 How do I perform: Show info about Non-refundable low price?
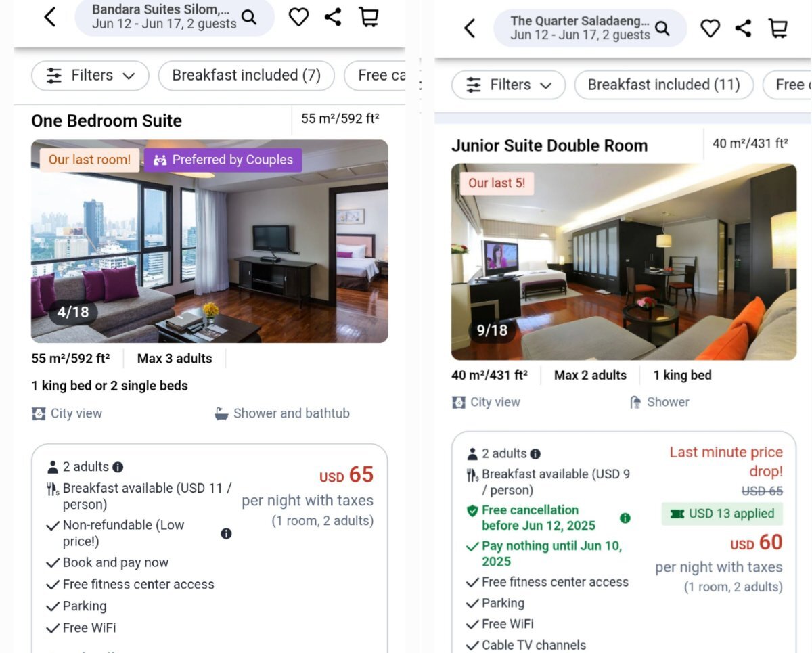[x=226, y=533]
